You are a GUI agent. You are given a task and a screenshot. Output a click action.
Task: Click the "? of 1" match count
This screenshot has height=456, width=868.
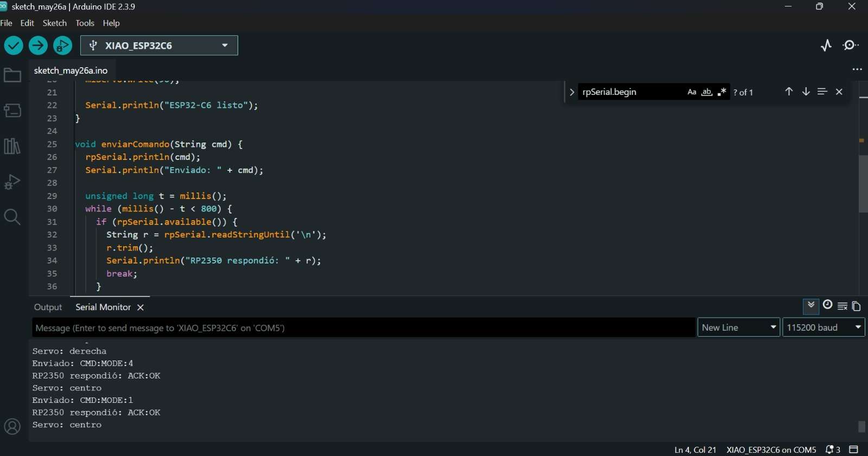tap(743, 92)
